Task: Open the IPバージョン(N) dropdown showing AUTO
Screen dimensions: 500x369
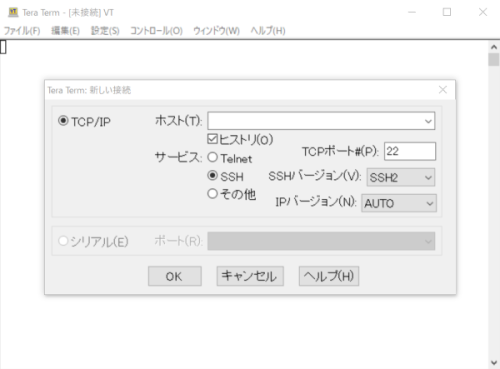Action: coord(399,203)
